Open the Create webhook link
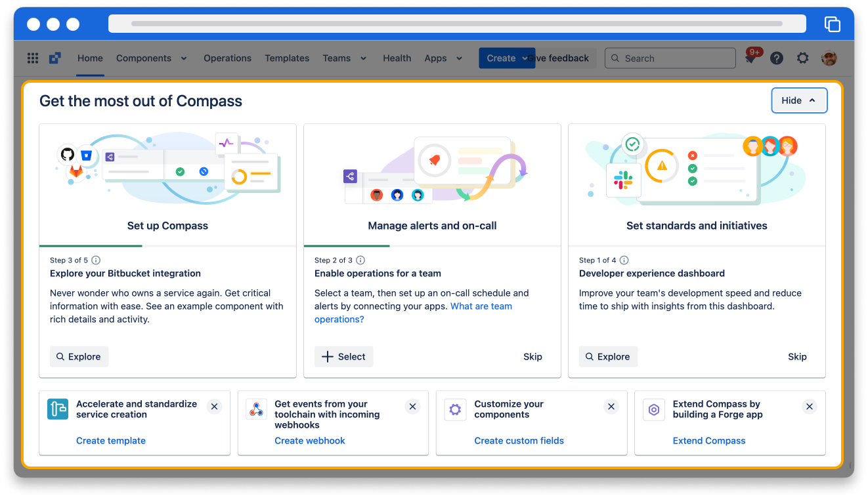 [x=310, y=441]
